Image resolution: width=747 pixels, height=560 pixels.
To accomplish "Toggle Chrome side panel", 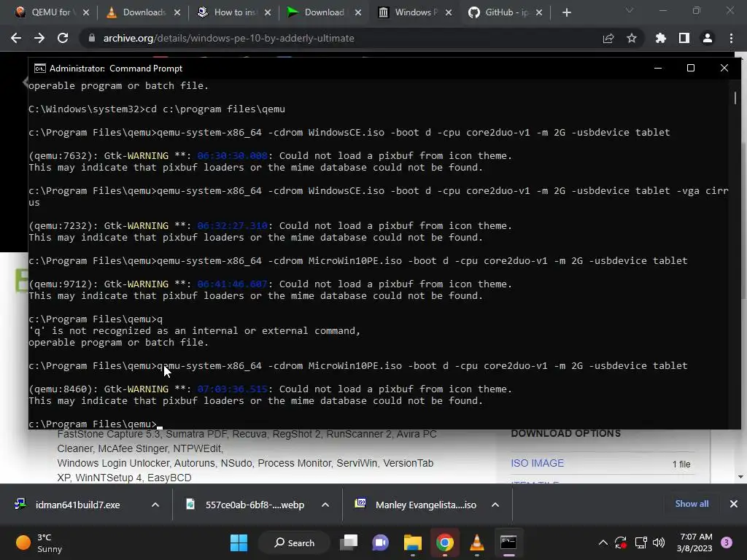I will [684, 38].
